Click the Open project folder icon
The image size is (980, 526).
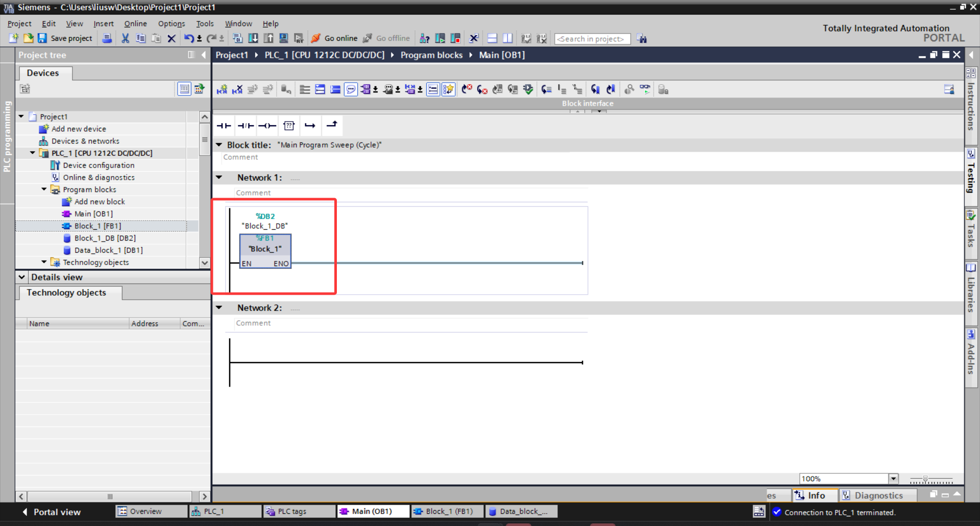[29, 38]
